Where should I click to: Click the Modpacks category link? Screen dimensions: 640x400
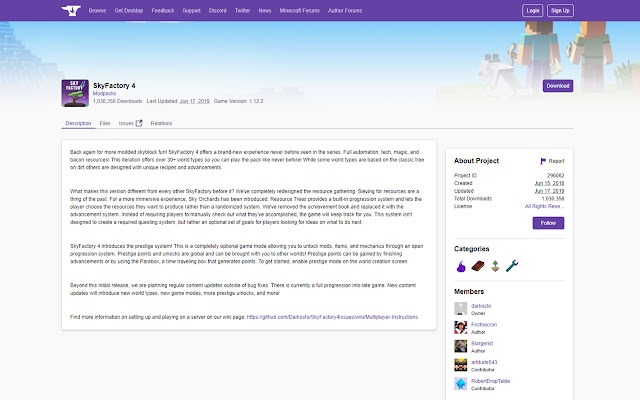[104, 93]
